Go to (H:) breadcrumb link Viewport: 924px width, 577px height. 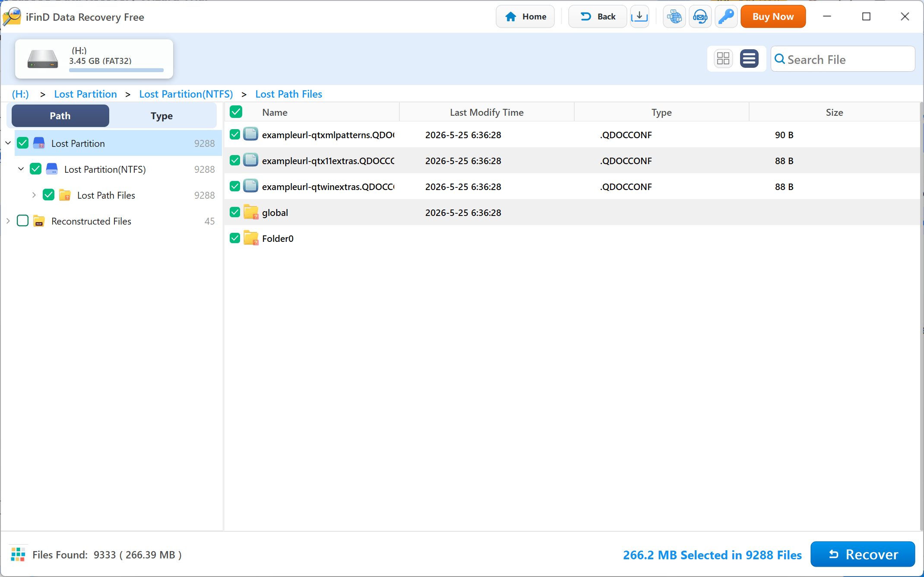[x=20, y=94]
